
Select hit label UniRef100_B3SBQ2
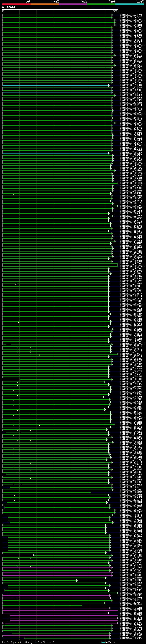pos(131,331)
